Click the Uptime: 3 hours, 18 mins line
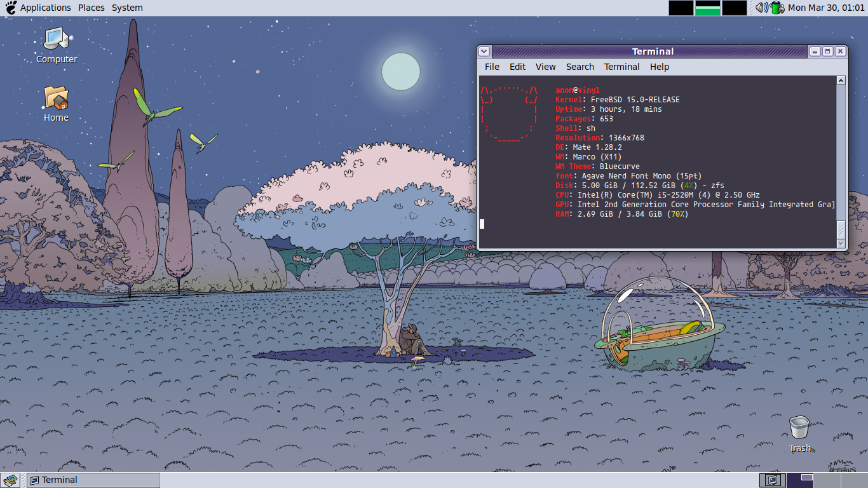 pos(609,109)
